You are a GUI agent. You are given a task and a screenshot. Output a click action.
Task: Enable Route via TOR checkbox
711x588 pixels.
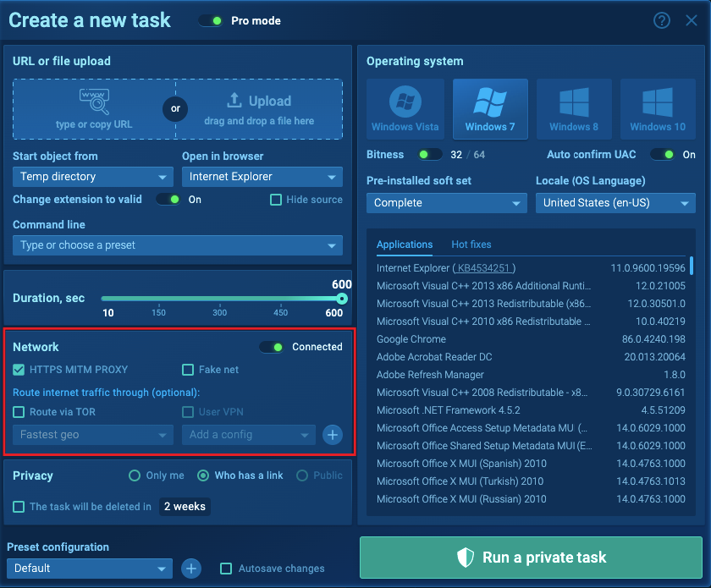click(19, 412)
